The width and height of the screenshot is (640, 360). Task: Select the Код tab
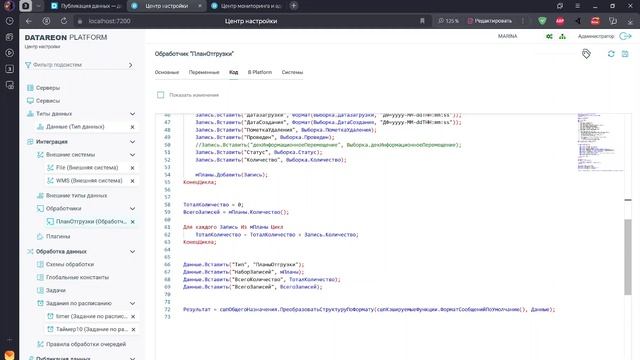pos(233,72)
